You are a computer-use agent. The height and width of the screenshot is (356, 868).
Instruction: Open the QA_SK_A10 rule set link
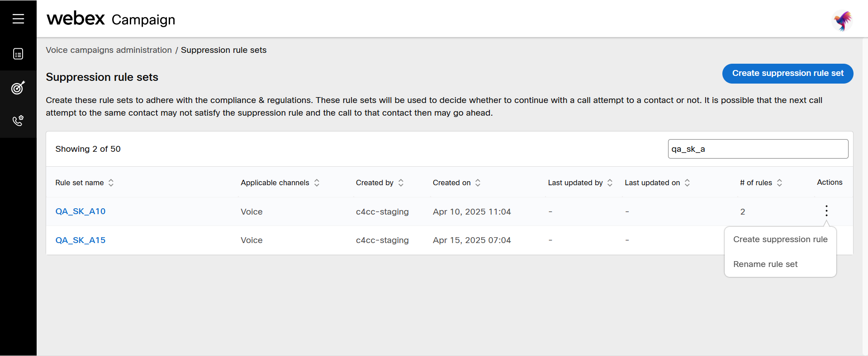(x=81, y=211)
